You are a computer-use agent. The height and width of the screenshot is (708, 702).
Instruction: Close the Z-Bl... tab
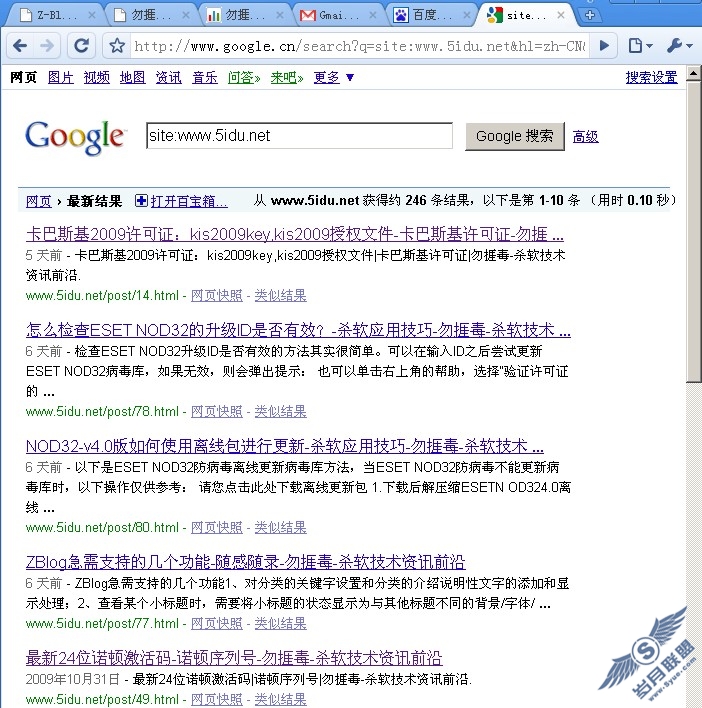pyautogui.click(x=92, y=15)
